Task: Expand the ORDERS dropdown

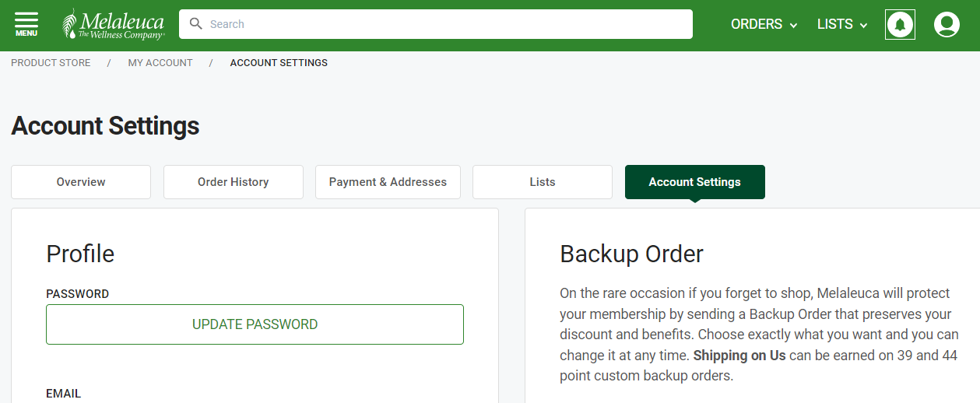Action: (x=764, y=24)
